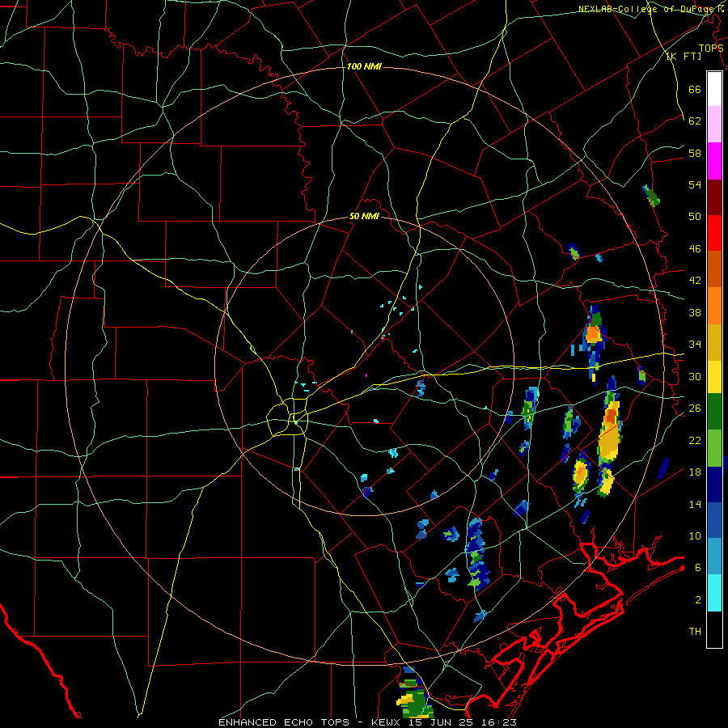Click the TOPS legend title
Viewport: 728px width, 728px height.
pos(711,49)
